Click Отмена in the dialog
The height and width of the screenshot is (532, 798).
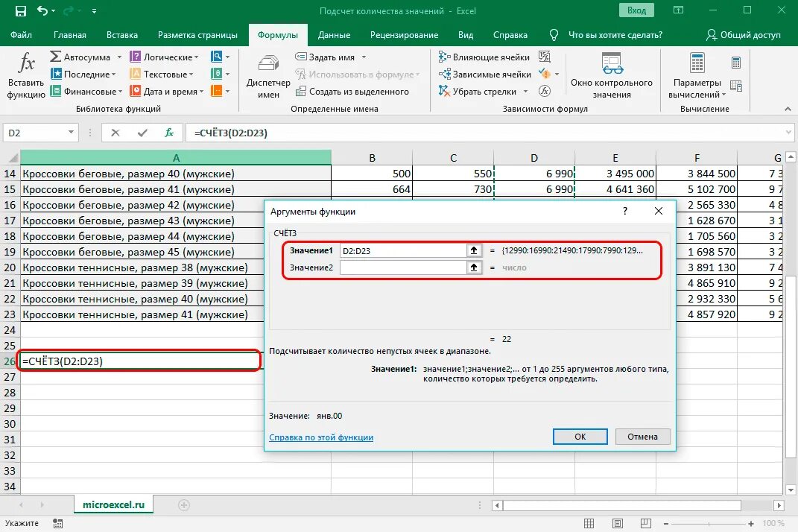(x=642, y=437)
